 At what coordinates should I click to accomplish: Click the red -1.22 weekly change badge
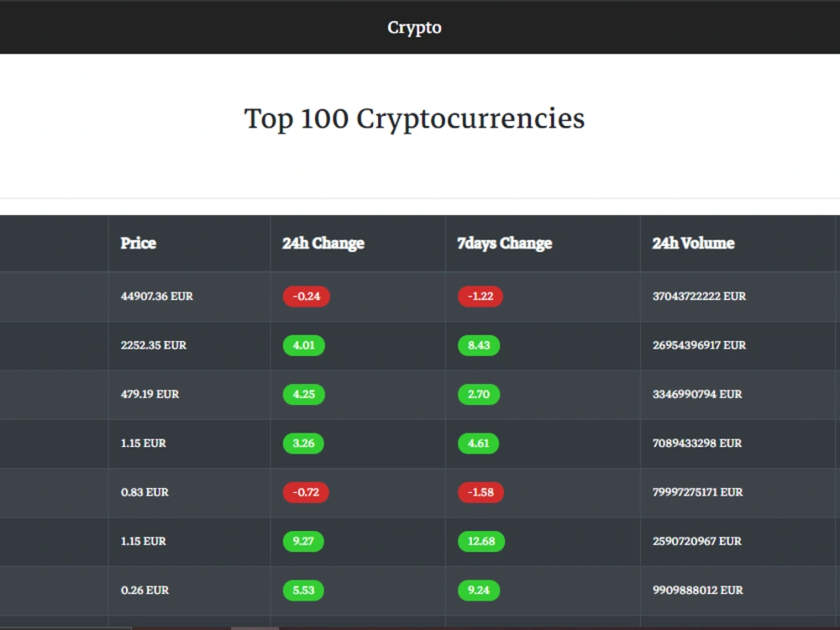pos(480,297)
